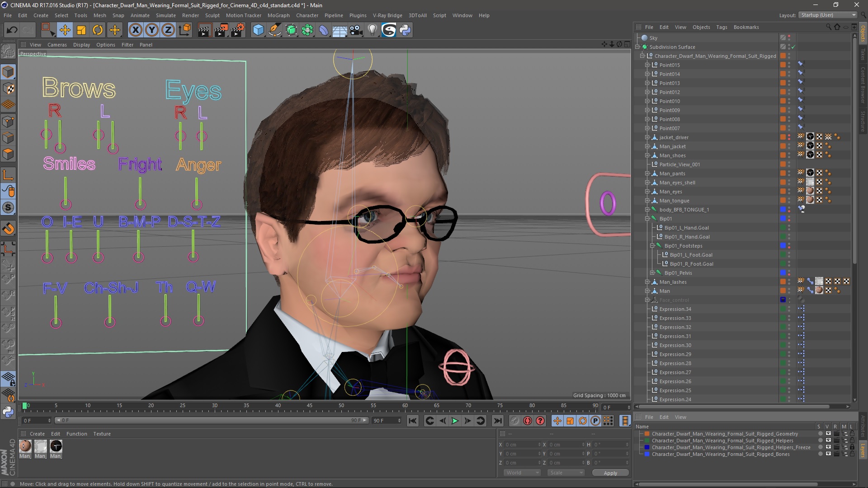868x488 pixels.
Task: Toggle visibility dots of Man_jacket
Action: tap(789, 146)
